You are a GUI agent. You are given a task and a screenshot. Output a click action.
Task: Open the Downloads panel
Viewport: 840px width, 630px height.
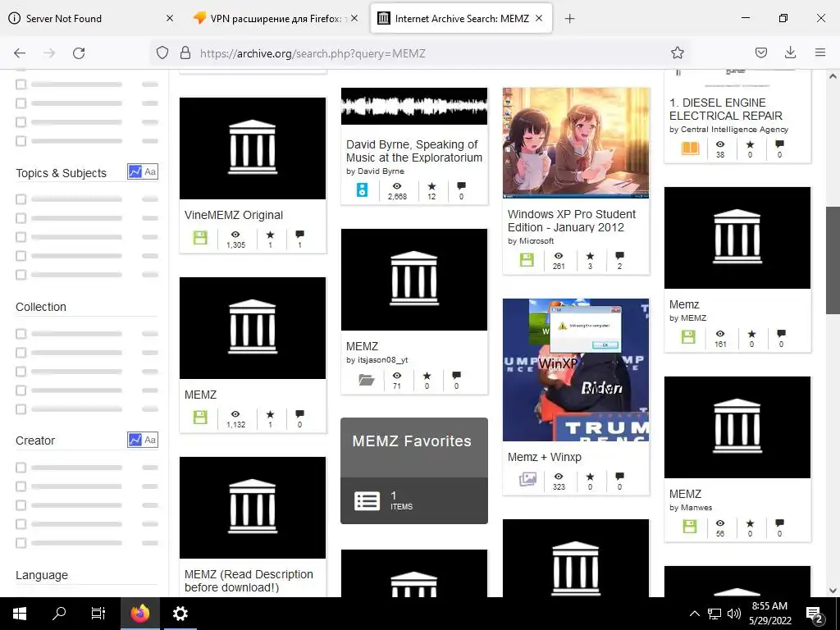790,52
